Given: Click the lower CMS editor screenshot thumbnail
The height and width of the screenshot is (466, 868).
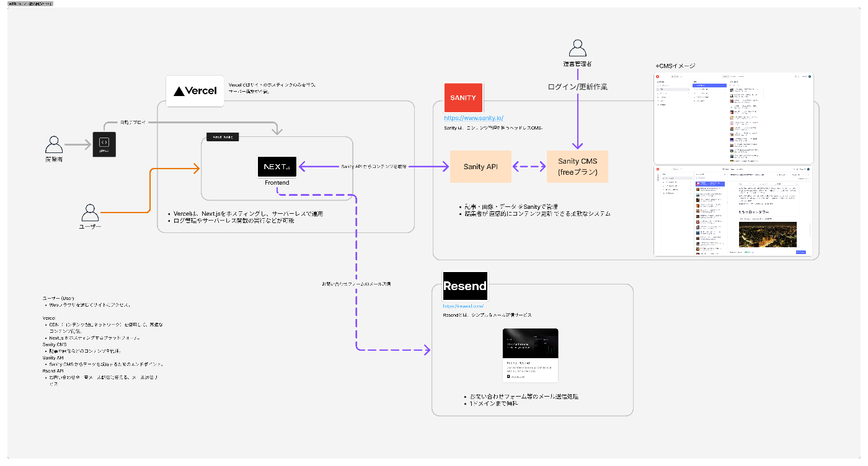Looking at the screenshot, I should 733,210.
